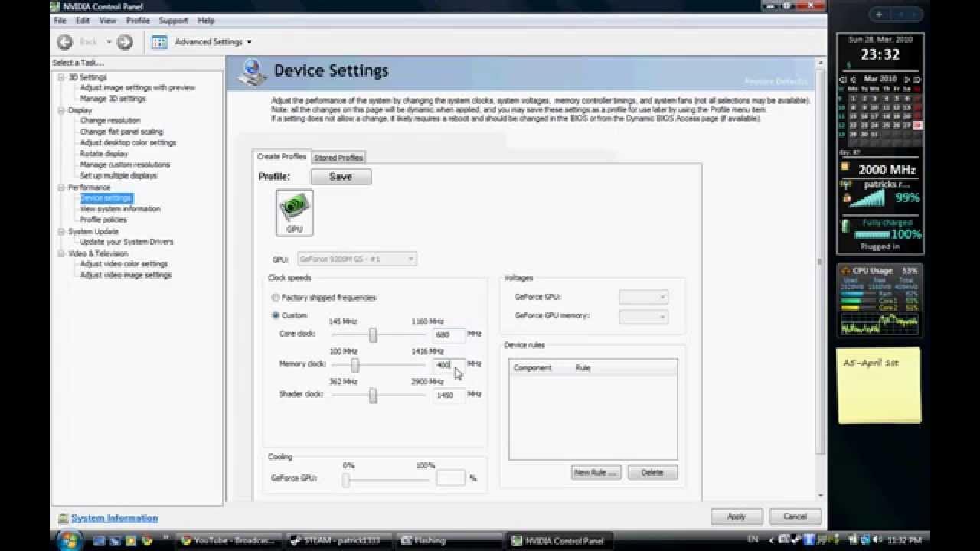
Task: Click the yellow sticky note gadget
Action: [879, 385]
